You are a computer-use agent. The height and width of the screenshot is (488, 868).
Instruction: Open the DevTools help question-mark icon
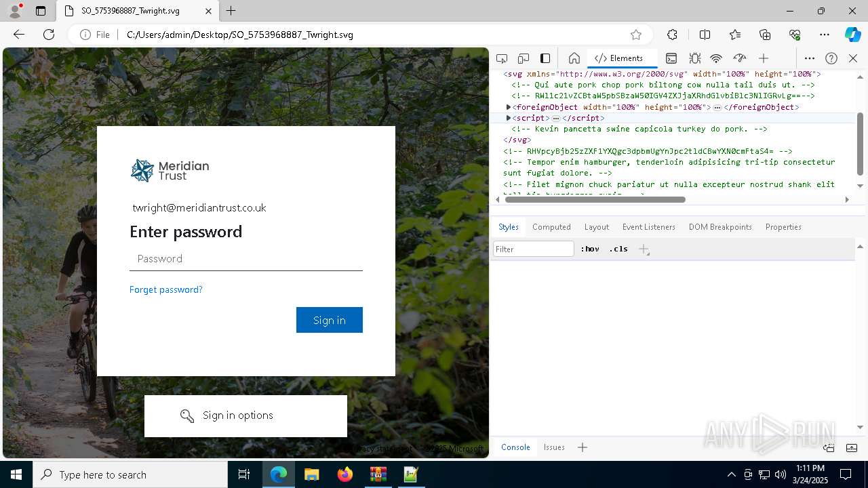point(831,58)
